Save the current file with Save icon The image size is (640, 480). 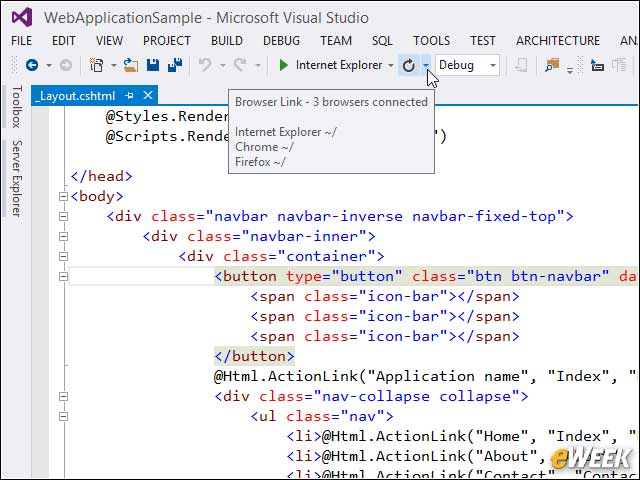coord(153,65)
